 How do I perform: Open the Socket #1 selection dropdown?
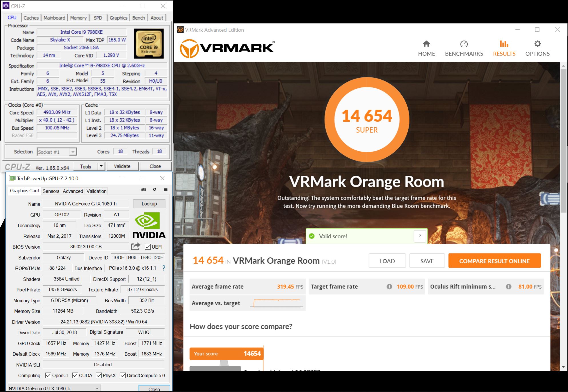tap(57, 152)
